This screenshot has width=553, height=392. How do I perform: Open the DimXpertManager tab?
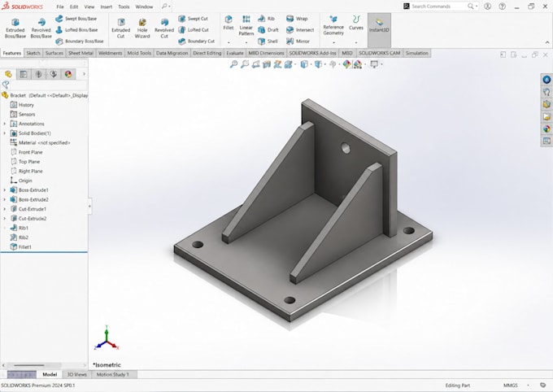coord(53,74)
